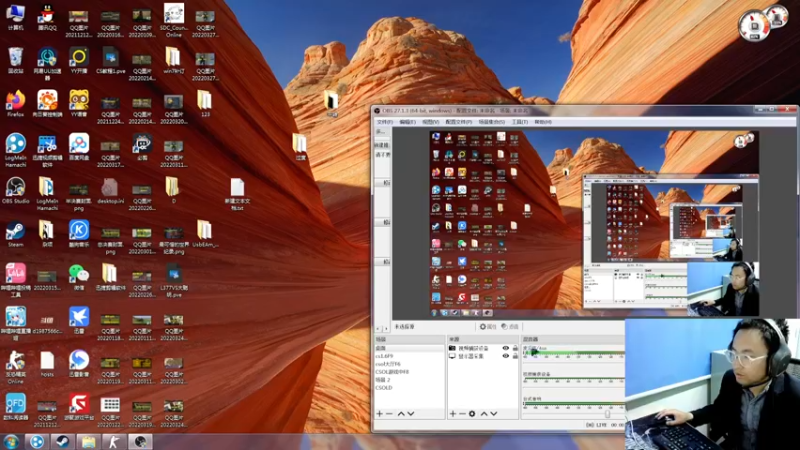The height and width of the screenshot is (450, 800).
Task: Remove selected source with minus button
Action: (462, 414)
